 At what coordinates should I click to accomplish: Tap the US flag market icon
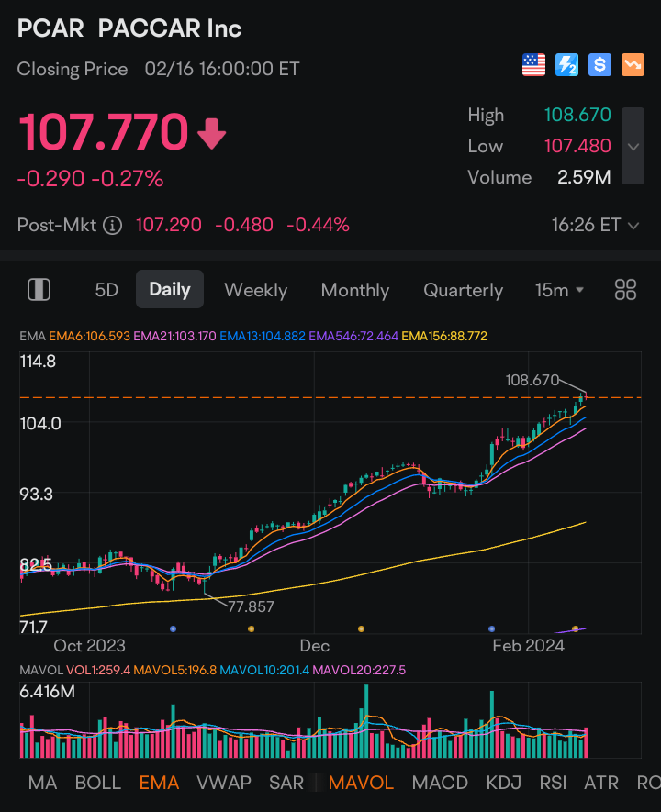pyautogui.click(x=533, y=65)
